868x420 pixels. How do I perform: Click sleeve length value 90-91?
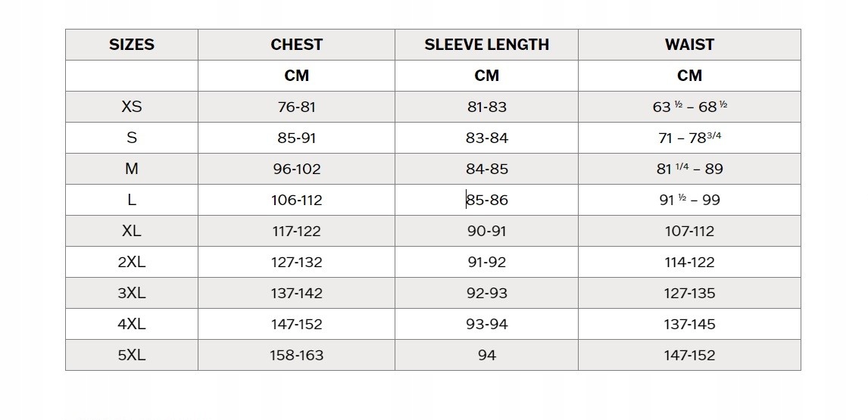pyautogui.click(x=487, y=231)
